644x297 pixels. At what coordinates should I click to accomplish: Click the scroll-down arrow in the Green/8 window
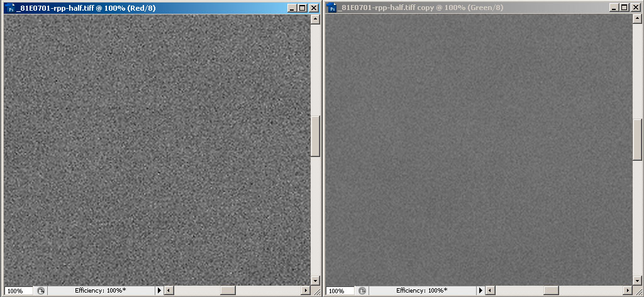637,281
